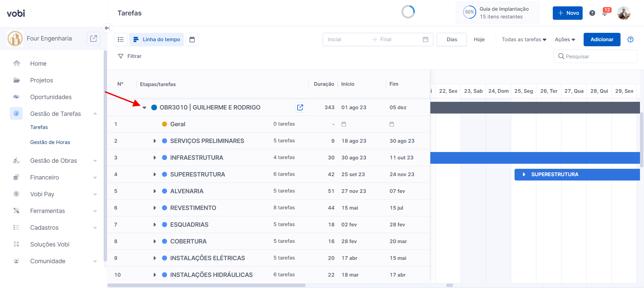
Task: Open the calendar view icon
Action: point(192,40)
